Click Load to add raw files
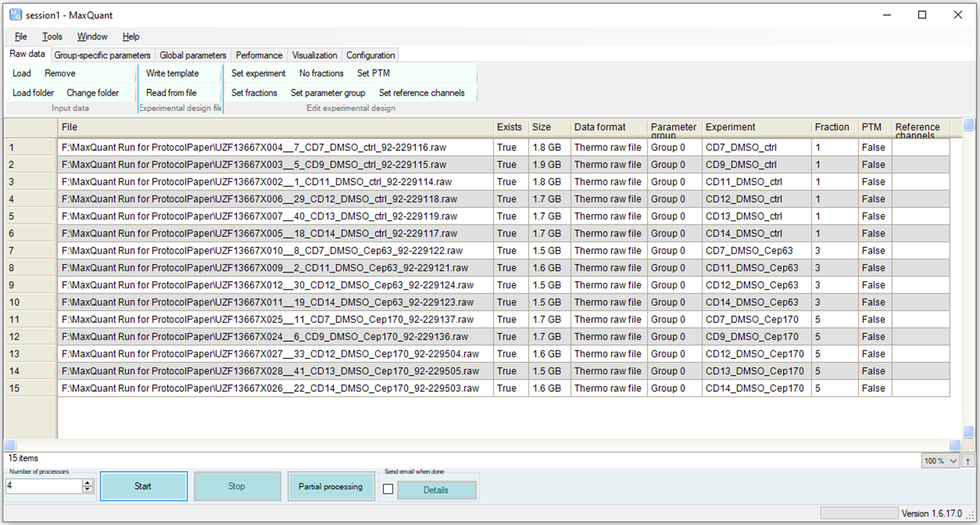Screen dimensions: 980x525 (x=22, y=73)
